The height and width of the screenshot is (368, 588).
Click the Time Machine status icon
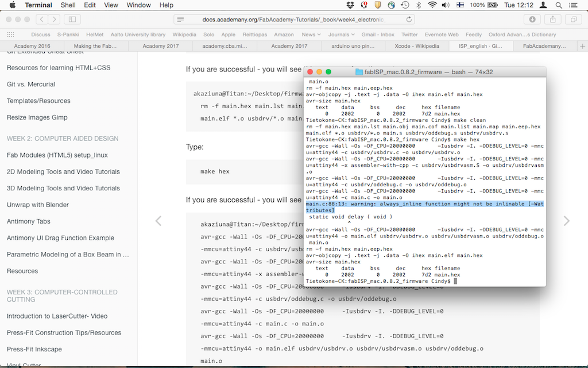405,5
